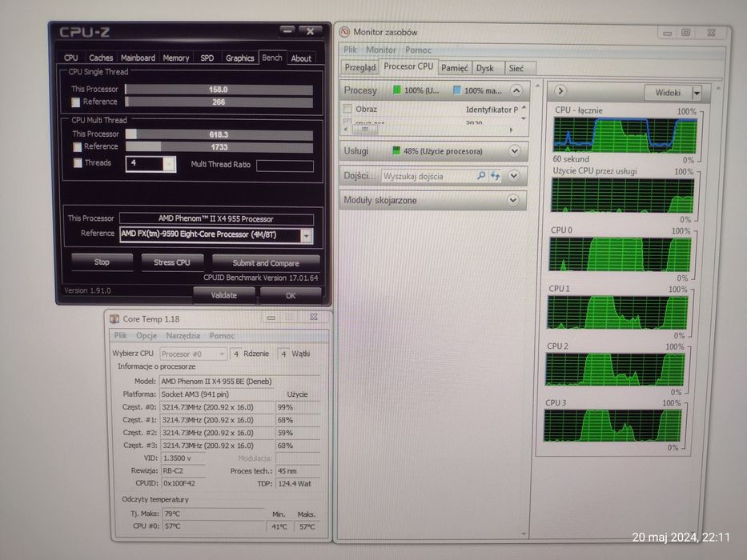Click Stress CPU button
The height and width of the screenshot is (560, 747).
[172, 262]
